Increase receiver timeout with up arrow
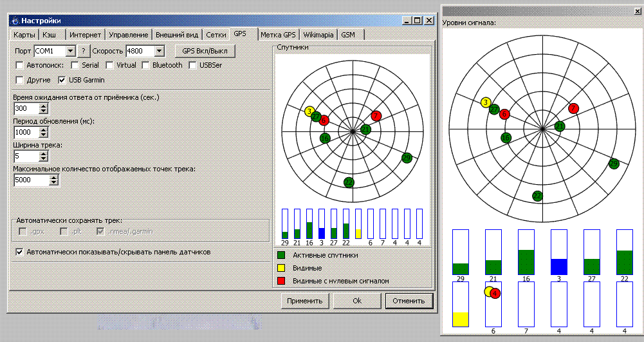Viewport: 644px width, 342px height. pyautogui.click(x=44, y=106)
